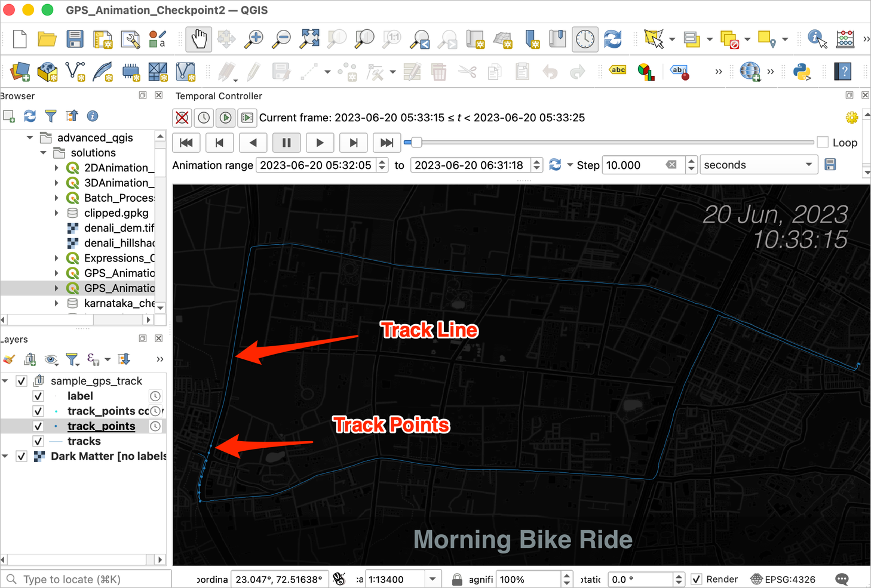Uncheck the tracks layer visibility

(x=38, y=441)
